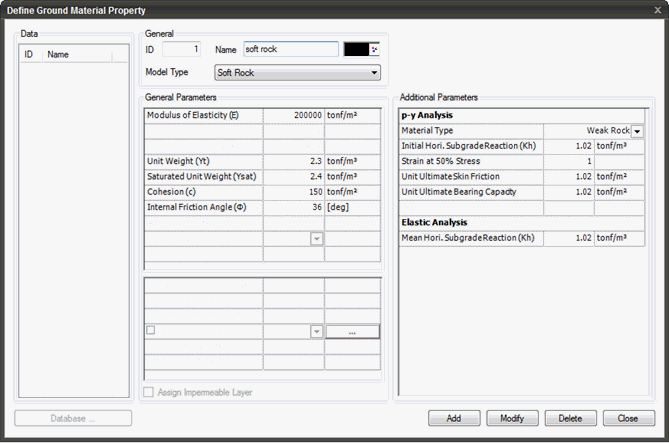
Task: Select Unit Ultimate Skin Friction value 1.02
Action: (569, 177)
